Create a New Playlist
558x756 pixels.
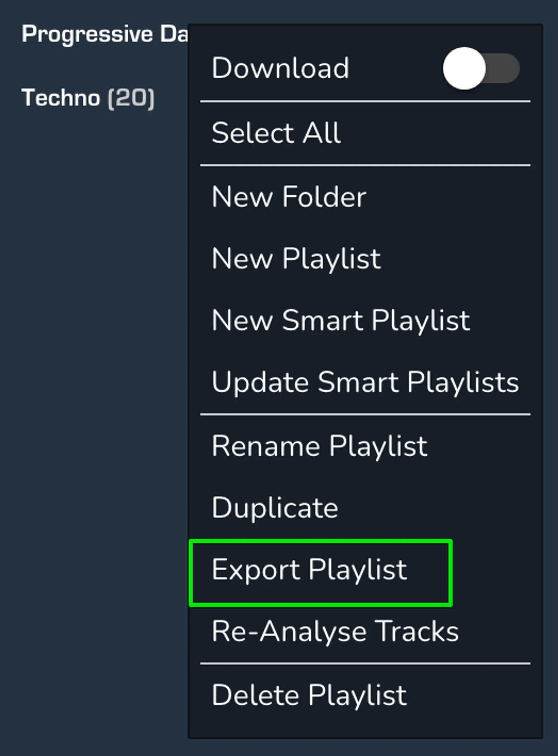[x=297, y=258]
